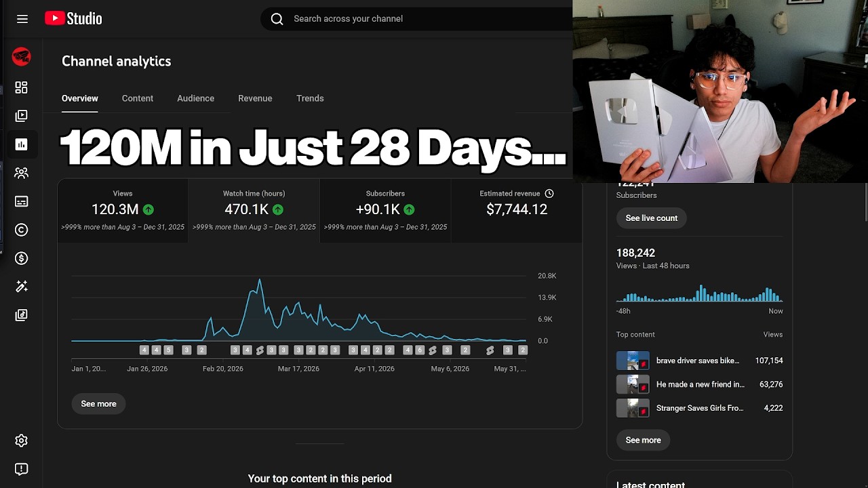Open the Settings gear icon
This screenshot has height=488, width=868.
[22, 441]
